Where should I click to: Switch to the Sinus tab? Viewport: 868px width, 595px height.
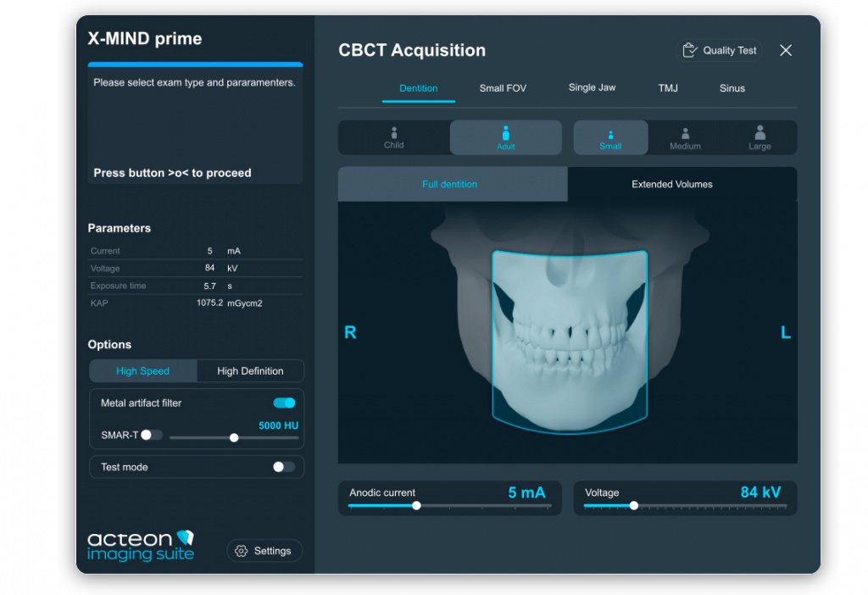(x=732, y=88)
